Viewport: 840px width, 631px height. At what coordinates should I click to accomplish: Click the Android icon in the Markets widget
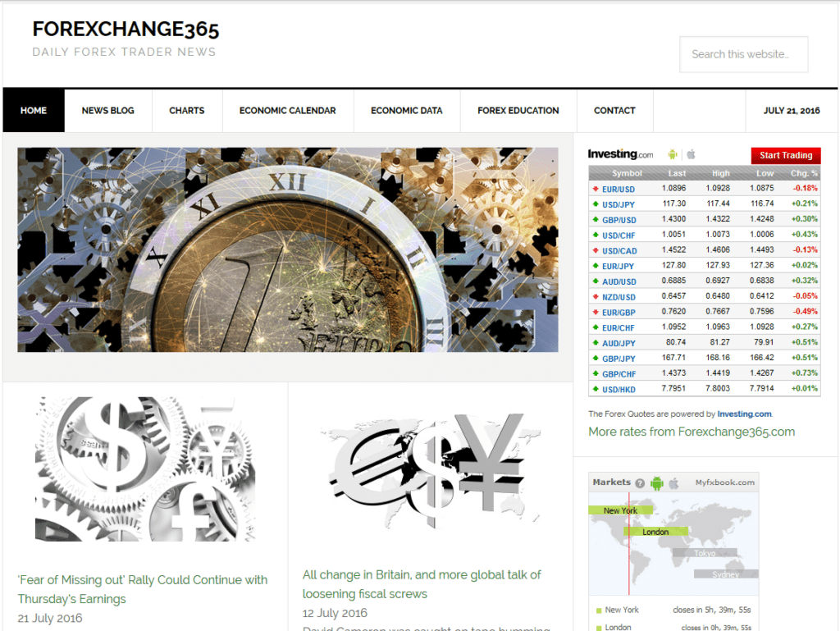click(x=656, y=482)
